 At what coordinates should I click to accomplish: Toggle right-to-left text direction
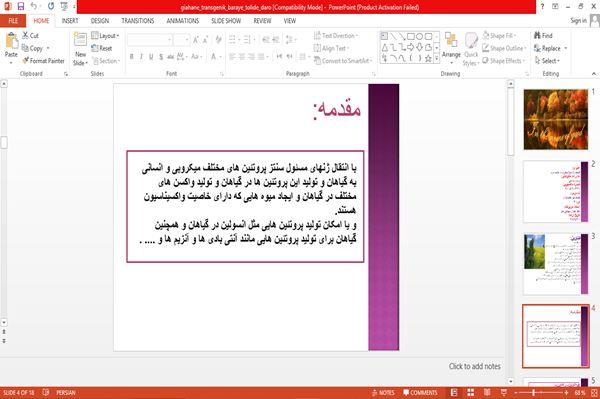point(290,57)
